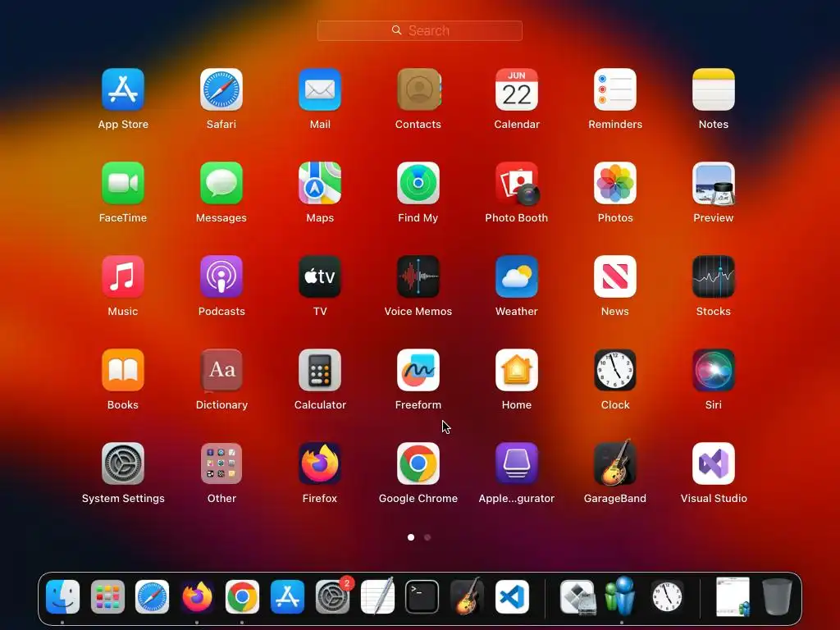This screenshot has width=840, height=630.
Task: Open GarageBand from the Dock
Action: 467,596
